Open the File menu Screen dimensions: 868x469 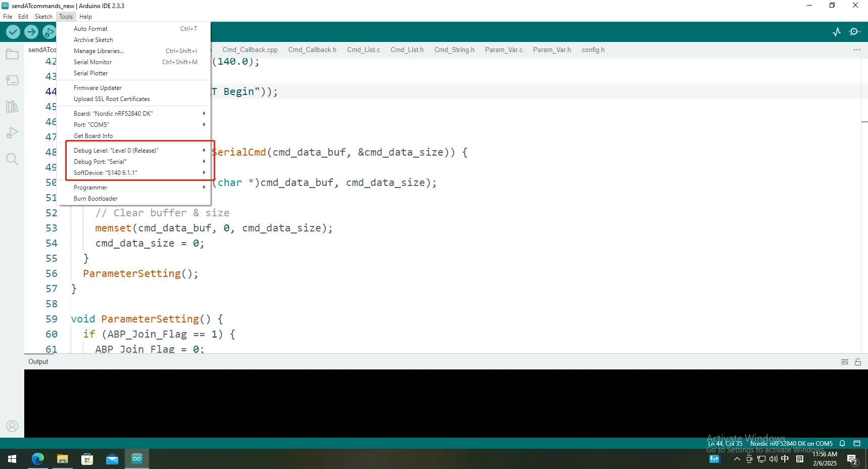[8, 17]
